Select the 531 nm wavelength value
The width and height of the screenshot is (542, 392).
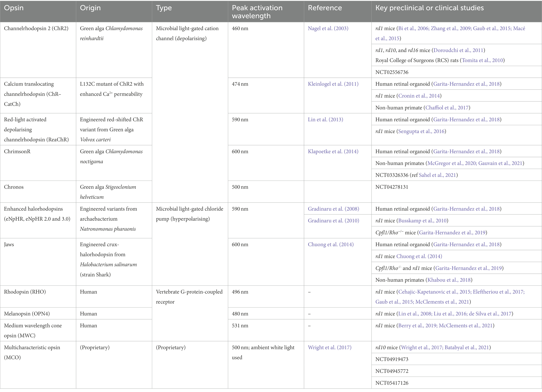tap(240, 326)
